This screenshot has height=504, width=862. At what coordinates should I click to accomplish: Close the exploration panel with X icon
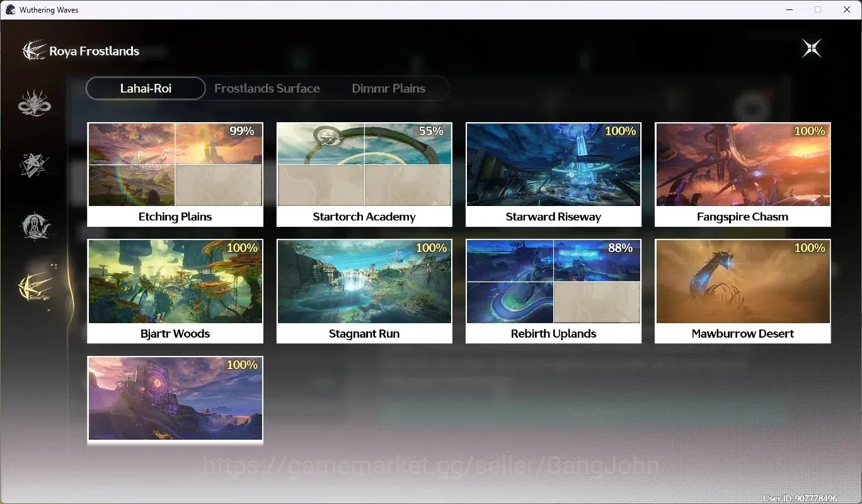[x=812, y=49]
